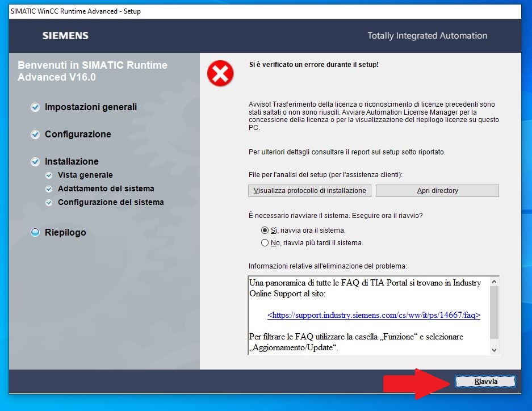Image resolution: width=532 pixels, height=411 pixels.
Task: Click the Configurazione del sistema checkmark icon
Action: [x=48, y=203]
